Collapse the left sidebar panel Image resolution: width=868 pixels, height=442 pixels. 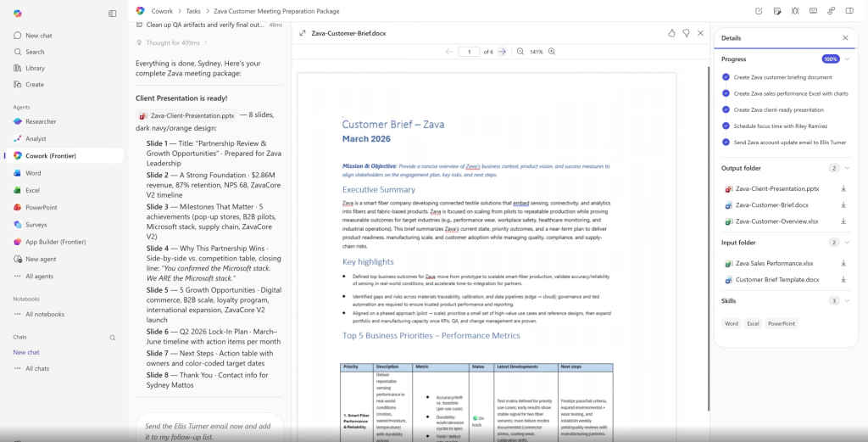click(x=113, y=14)
